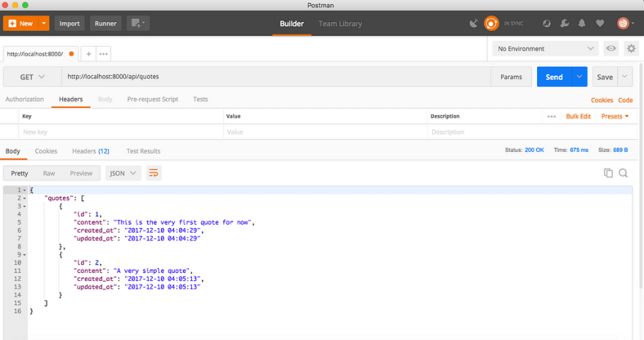Switch to the Team Library tab
644x340 pixels.
click(340, 24)
